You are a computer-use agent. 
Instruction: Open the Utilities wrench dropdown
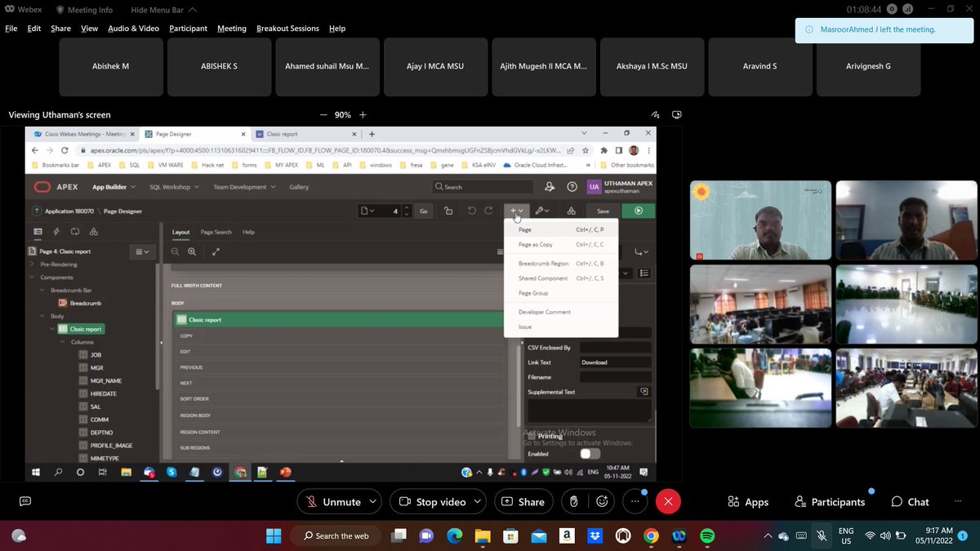pyautogui.click(x=542, y=211)
